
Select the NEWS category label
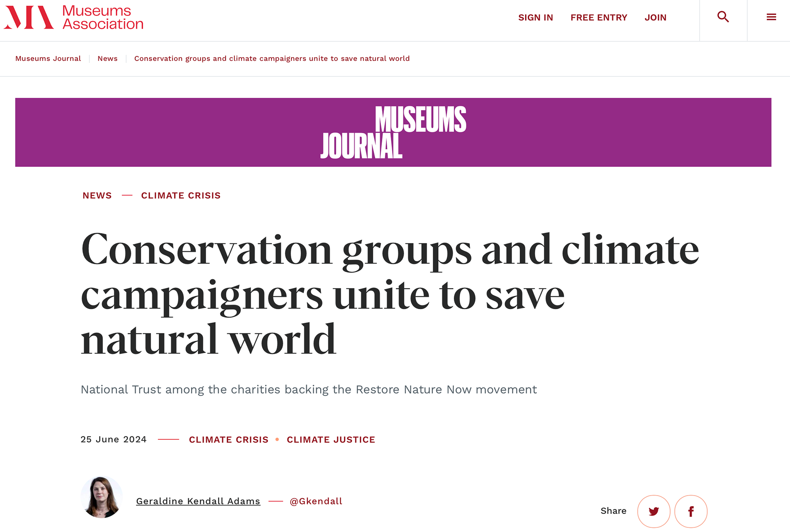[x=97, y=196]
